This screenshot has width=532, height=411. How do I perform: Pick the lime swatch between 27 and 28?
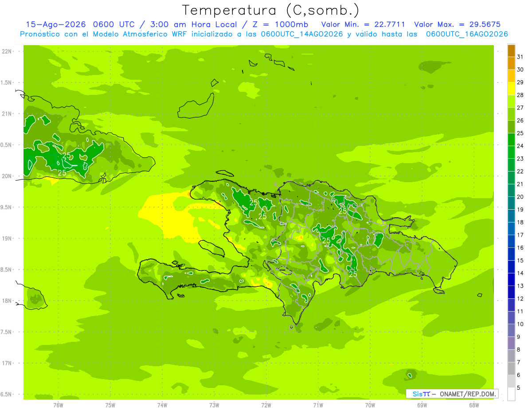[511, 102]
